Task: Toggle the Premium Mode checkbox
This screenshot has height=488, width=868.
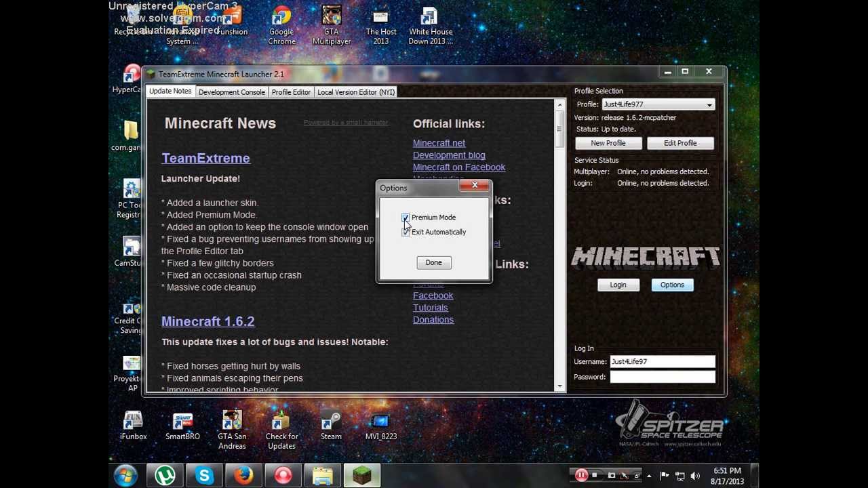Action: (x=406, y=218)
